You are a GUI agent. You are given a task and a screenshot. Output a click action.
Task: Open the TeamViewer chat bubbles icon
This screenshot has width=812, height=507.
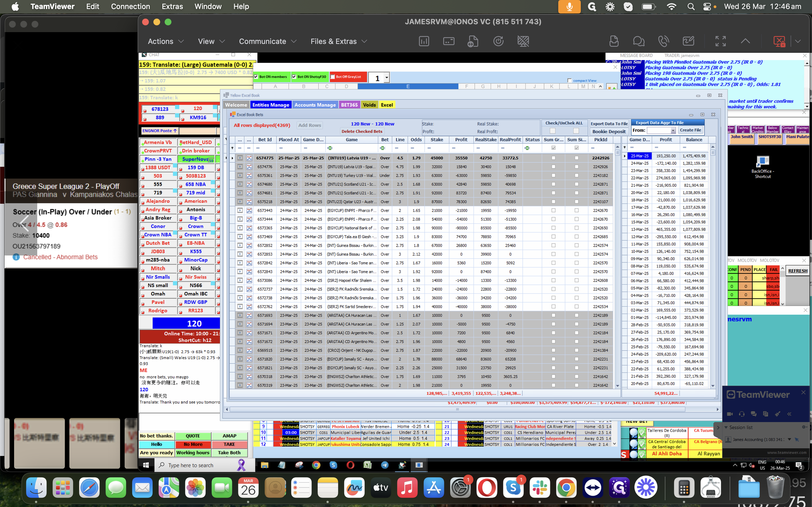[639, 41]
